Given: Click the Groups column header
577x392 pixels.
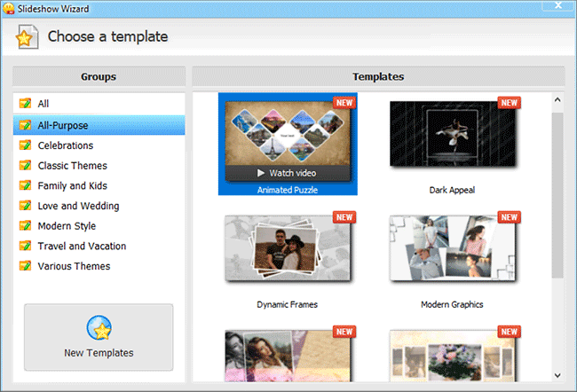Looking at the screenshot, I should [x=99, y=76].
